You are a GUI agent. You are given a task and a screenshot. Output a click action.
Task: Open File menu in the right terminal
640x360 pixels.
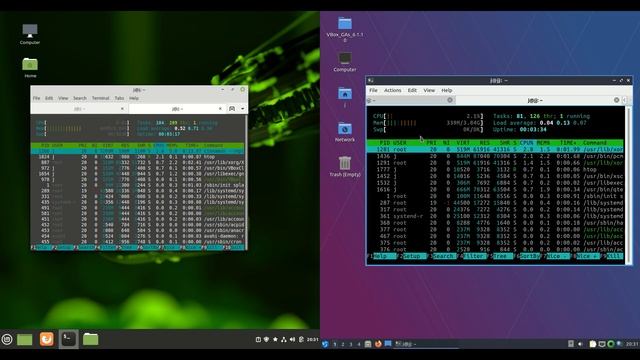(373, 90)
